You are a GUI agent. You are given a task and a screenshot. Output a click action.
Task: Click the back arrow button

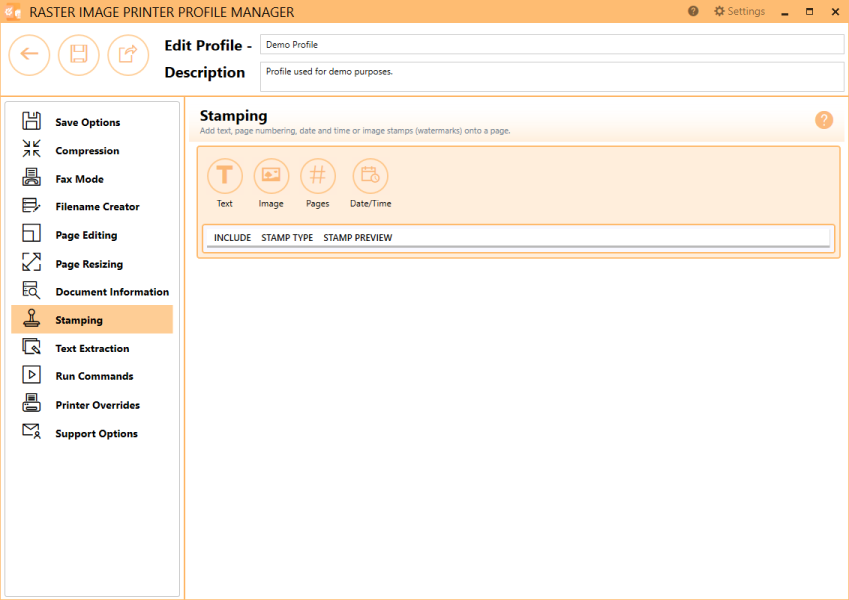[29, 55]
